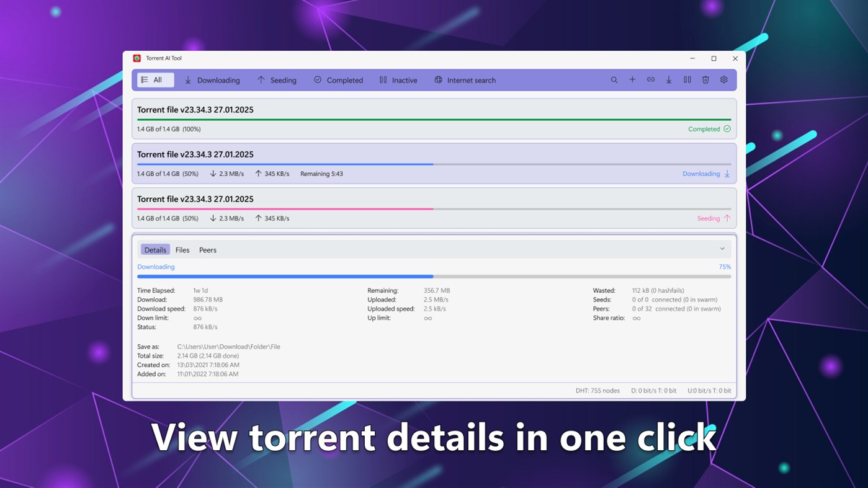Open the torrent search tool
This screenshot has width=868, height=488.
coord(614,79)
